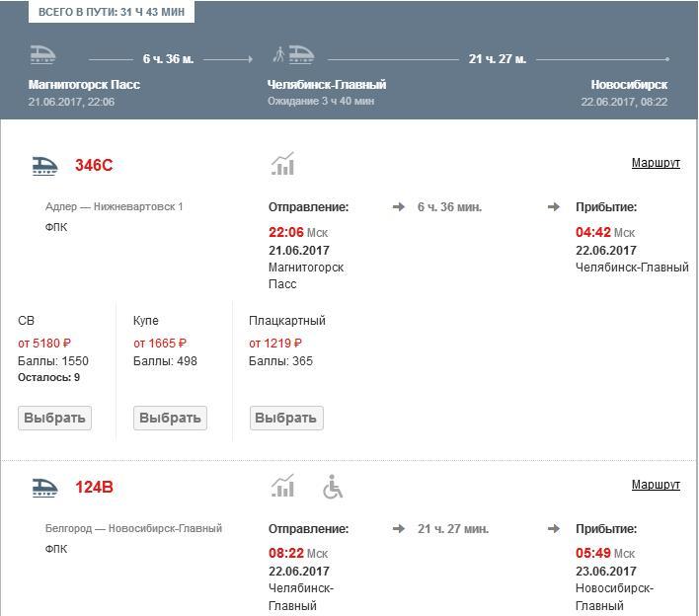The width and height of the screenshot is (699, 616).
Task: Click the train number 346С
Action: pos(94,166)
